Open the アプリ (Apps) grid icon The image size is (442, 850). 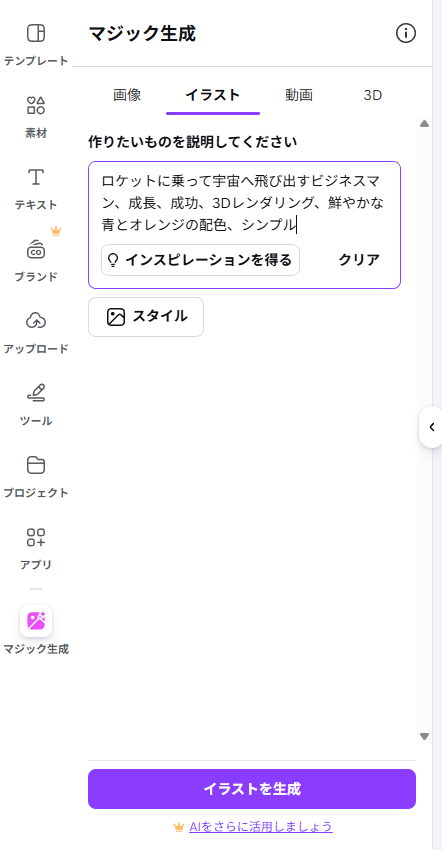click(36, 537)
